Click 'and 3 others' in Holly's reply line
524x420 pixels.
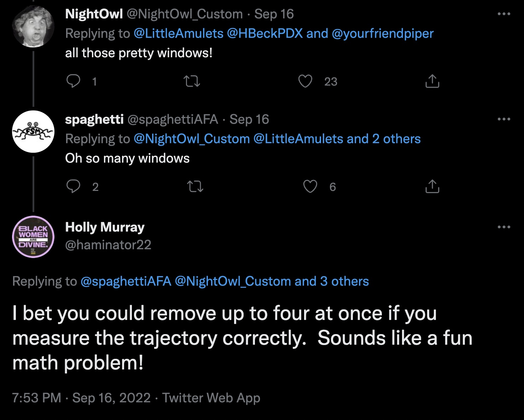tap(332, 281)
